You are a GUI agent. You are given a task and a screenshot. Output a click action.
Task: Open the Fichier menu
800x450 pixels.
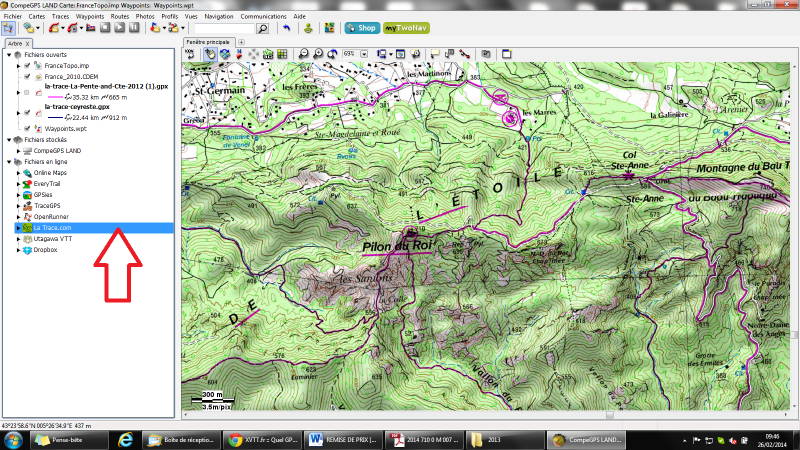13,16
